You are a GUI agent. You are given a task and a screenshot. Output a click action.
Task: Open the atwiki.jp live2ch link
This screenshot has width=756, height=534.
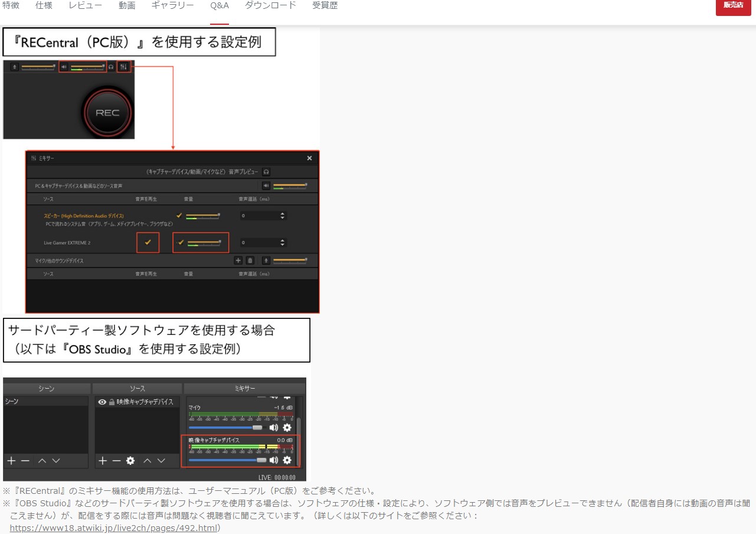click(x=113, y=528)
